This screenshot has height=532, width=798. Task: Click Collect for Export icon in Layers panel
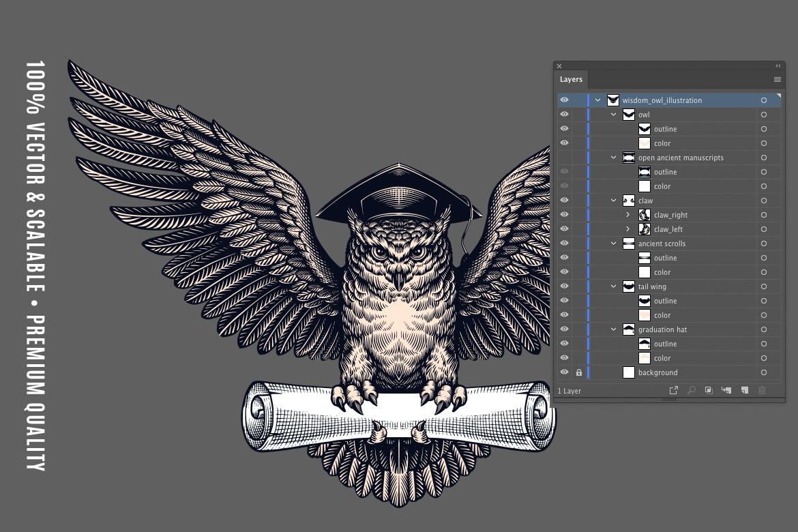pos(673,390)
